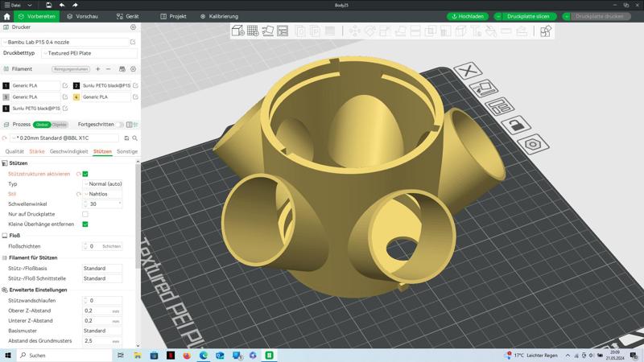
Task: Open the 0.20mm Standard @BBL X1C preset dropdown
Action: pos(65,138)
